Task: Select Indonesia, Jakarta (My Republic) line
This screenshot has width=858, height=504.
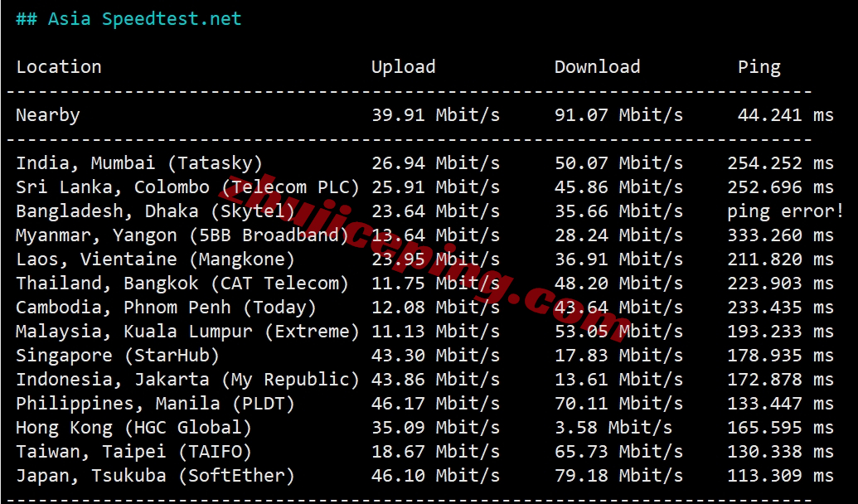Action: (x=187, y=380)
